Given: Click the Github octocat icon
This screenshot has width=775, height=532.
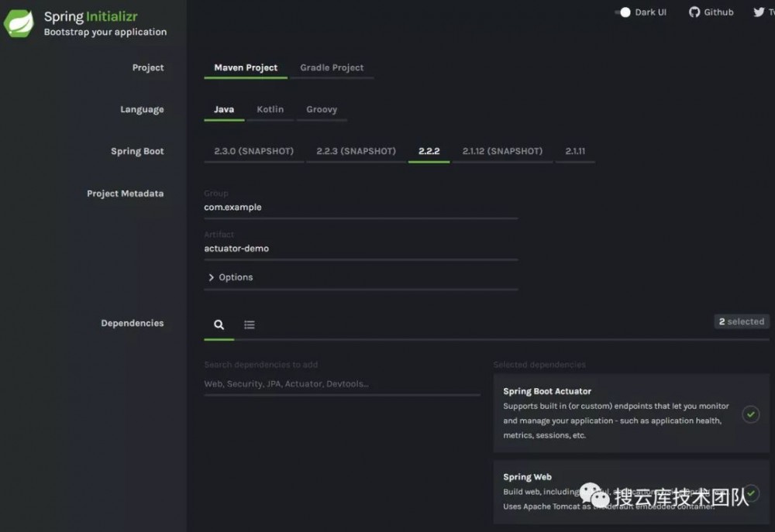Looking at the screenshot, I should [694, 12].
